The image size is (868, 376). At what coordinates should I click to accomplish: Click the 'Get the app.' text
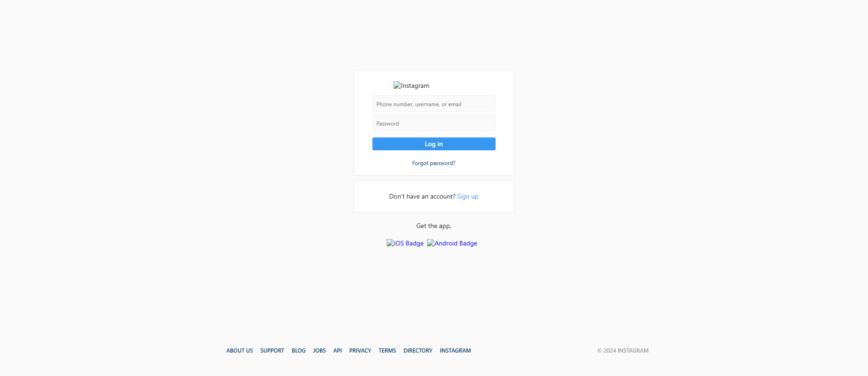tap(434, 226)
